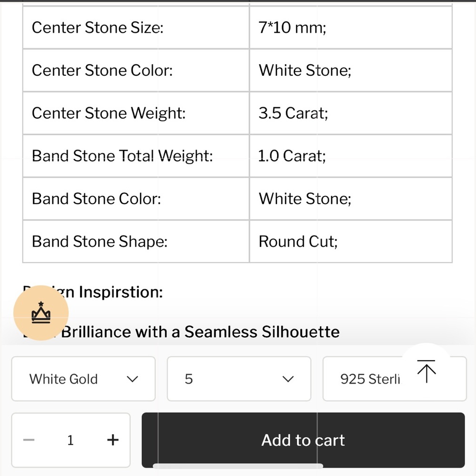Click the White Gold dropdown chevron
Viewport: 476px width, 476px height.
click(x=132, y=379)
